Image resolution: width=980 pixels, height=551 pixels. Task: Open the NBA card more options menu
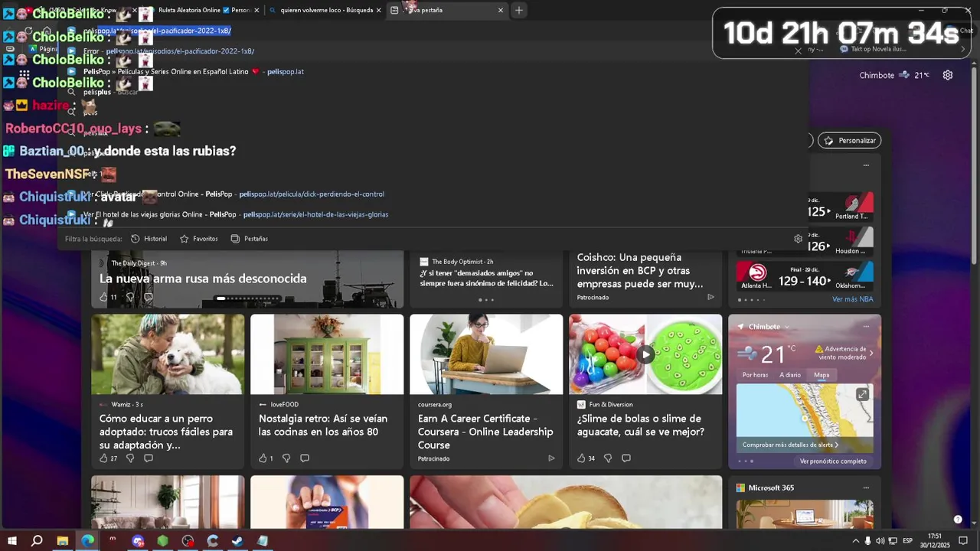coord(866,165)
